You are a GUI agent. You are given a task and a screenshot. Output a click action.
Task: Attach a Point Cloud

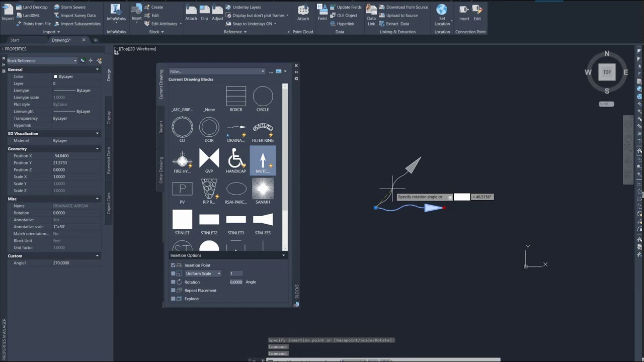click(303, 13)
